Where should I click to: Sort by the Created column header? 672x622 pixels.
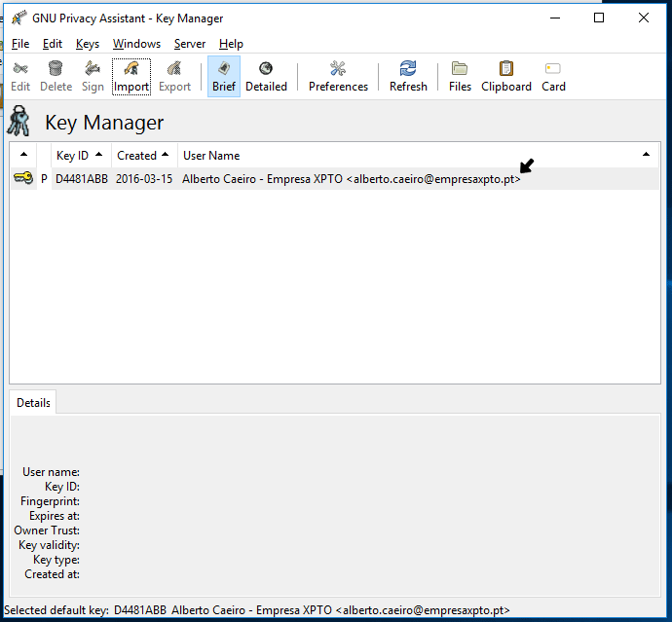pos(144,155)
